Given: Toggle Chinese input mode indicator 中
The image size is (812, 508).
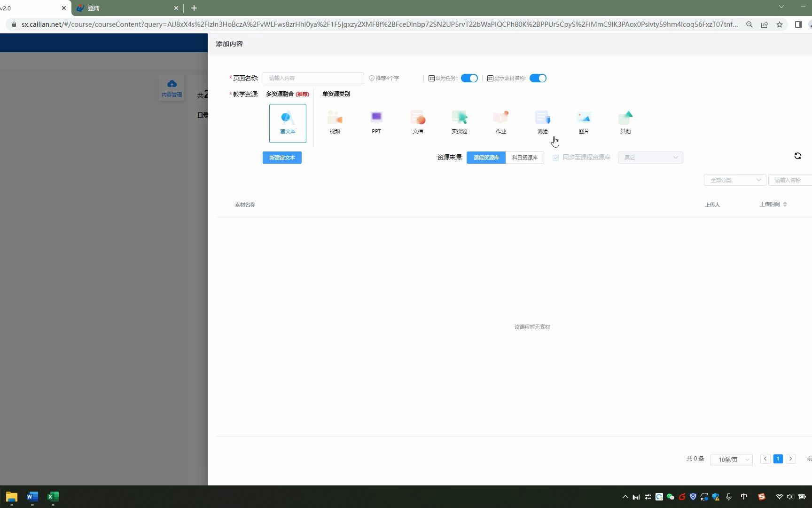Looking at the screenshot, I should [744, 497].
